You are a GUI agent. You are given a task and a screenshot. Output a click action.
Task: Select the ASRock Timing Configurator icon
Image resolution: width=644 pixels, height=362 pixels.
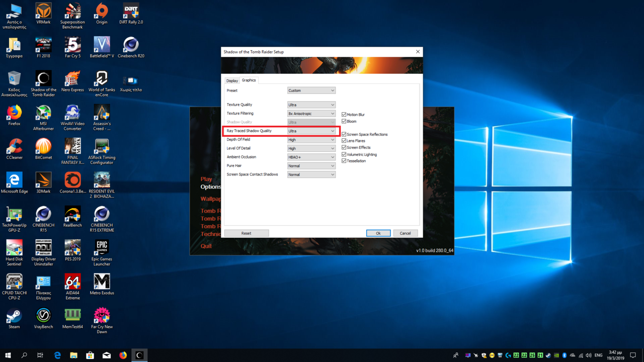[102, 152]
